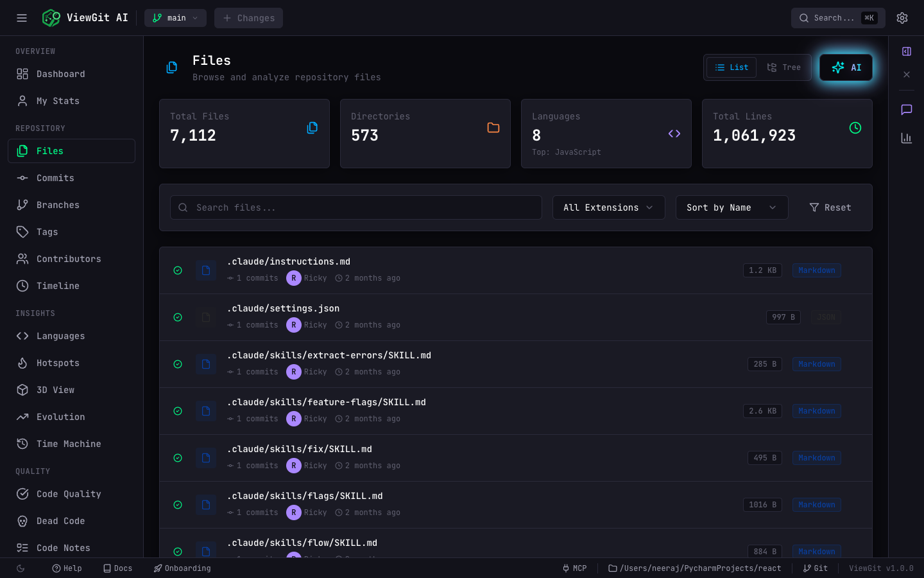Toggle dark mode with the moon icon
This screenshot has height=578, width=924.
click(x=21, y=568)
